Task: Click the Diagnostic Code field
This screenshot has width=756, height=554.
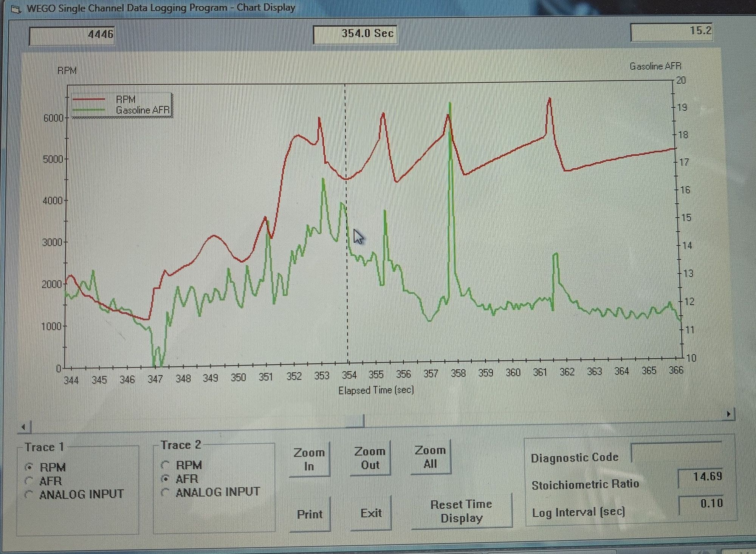Action: click(677, 452)
